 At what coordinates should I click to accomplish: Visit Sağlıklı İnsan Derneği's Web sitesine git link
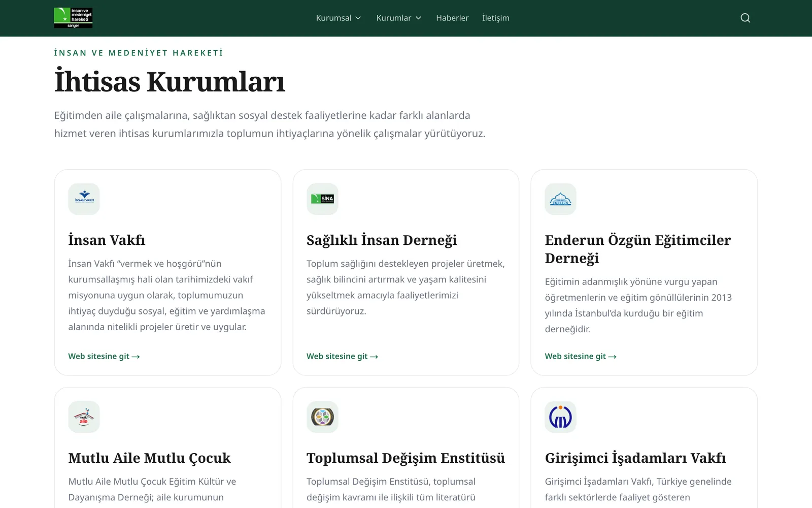343,356
